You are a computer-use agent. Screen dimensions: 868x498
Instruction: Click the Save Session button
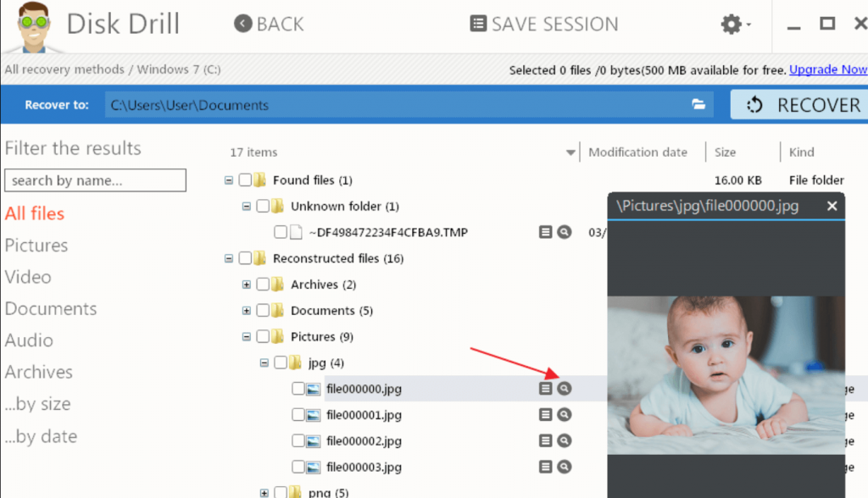coord(544,24)
